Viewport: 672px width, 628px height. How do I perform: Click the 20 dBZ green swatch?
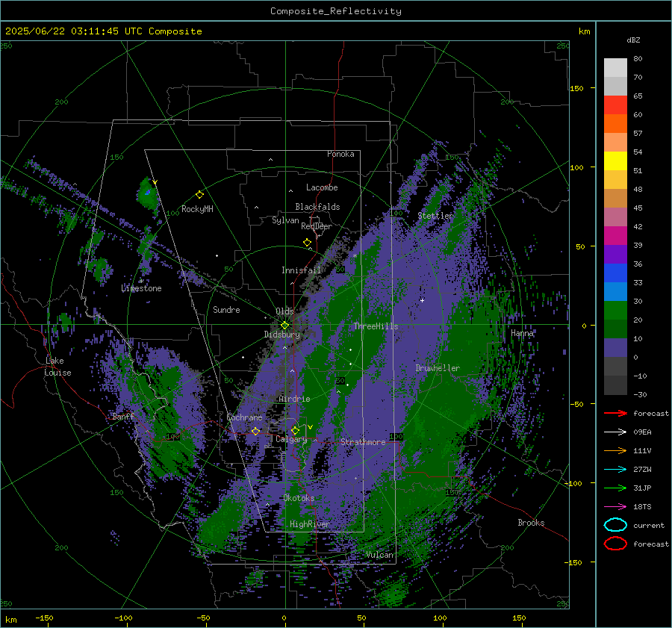[615, 311]
